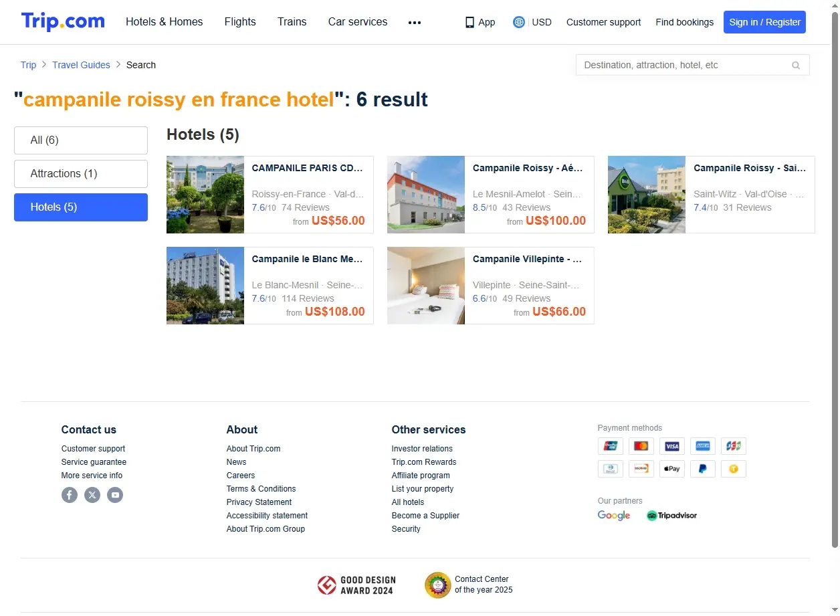The image size is (840, 616).
Task: Open List your property link
Action: point(423,489)
